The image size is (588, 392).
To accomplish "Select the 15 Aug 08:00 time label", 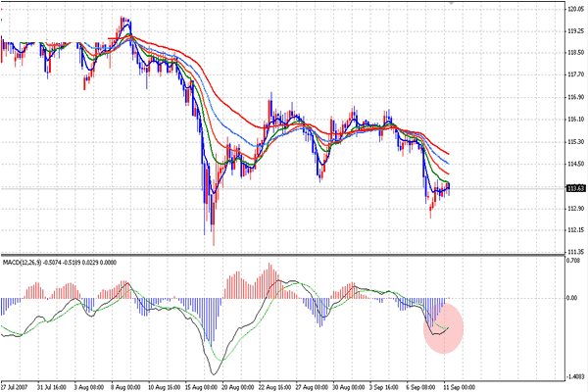I will click(x=201, y=387).
